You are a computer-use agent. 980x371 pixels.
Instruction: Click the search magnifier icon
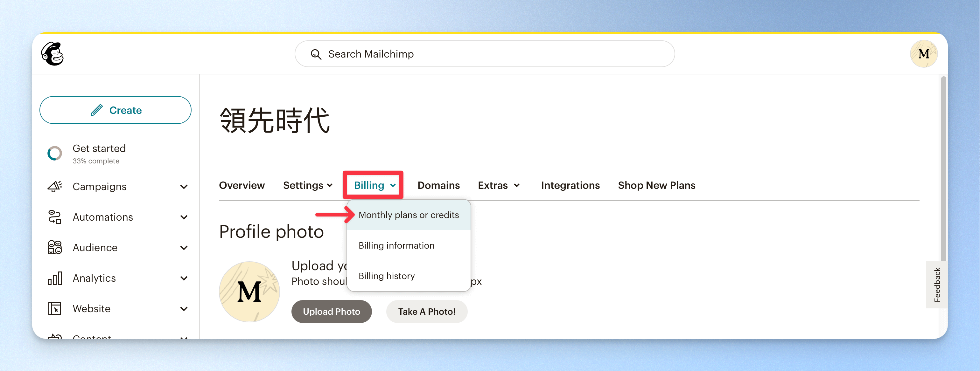316,54
